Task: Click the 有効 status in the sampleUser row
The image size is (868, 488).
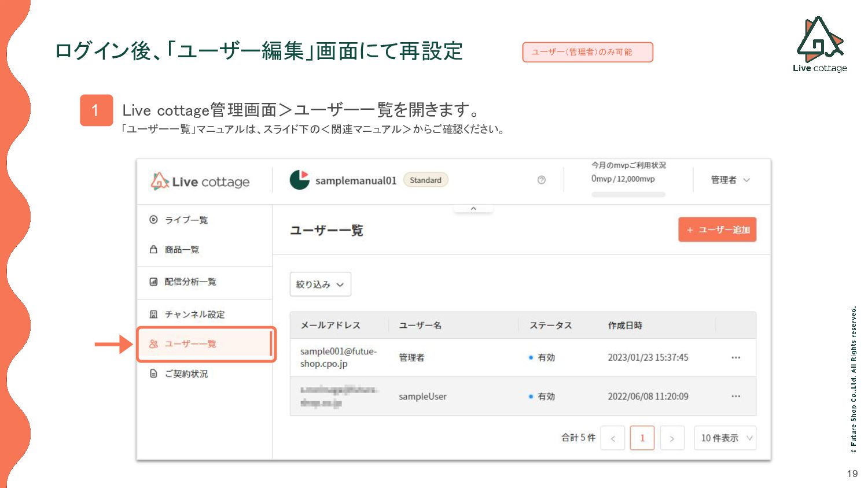Action: pos(542,396)
